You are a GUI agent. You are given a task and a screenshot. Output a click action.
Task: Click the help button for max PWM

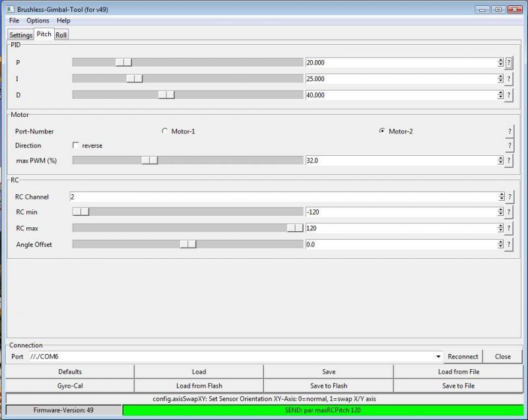(x=509, y=160)
